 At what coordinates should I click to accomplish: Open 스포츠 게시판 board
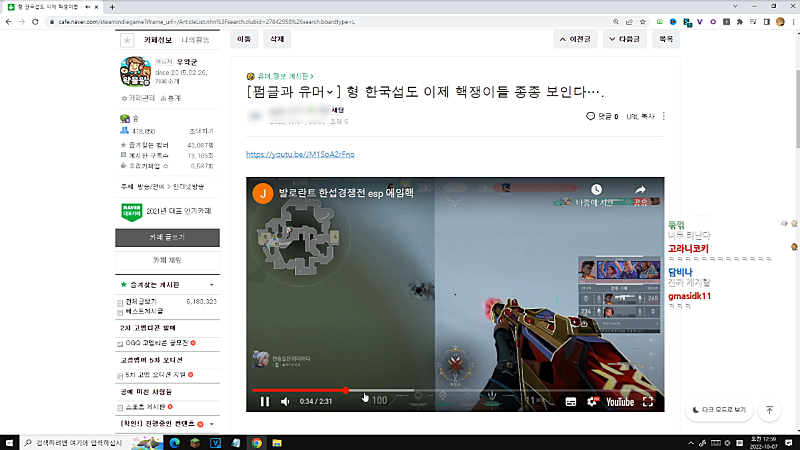(145, 407)
